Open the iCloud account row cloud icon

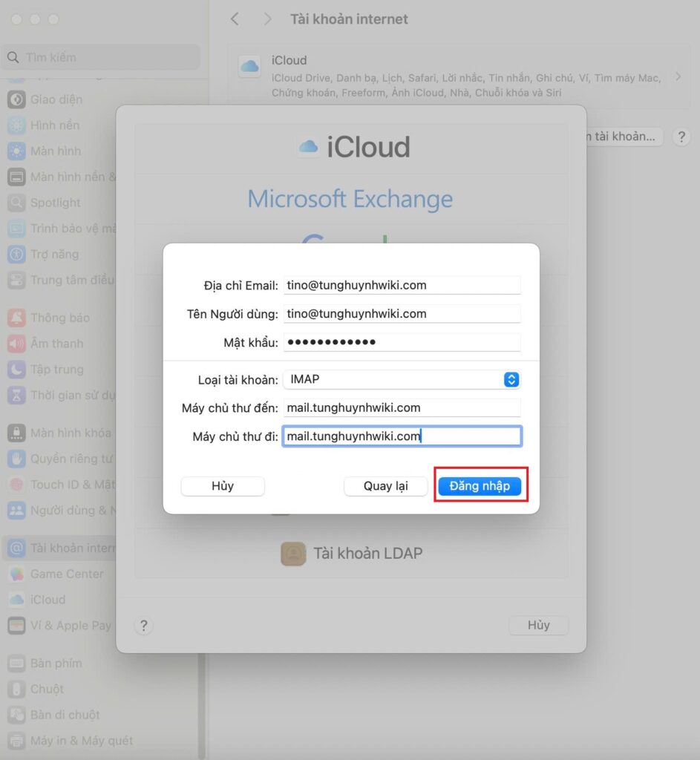pos(249,66)
